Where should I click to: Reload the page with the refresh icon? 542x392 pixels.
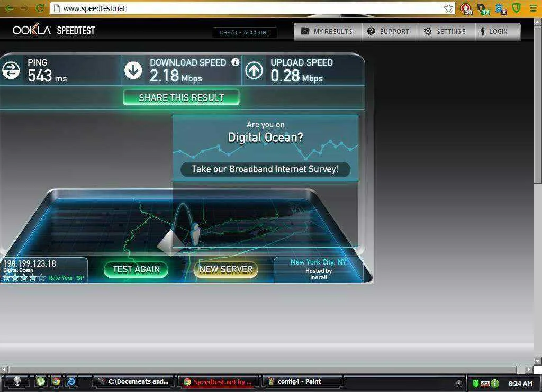pos(40,8)
